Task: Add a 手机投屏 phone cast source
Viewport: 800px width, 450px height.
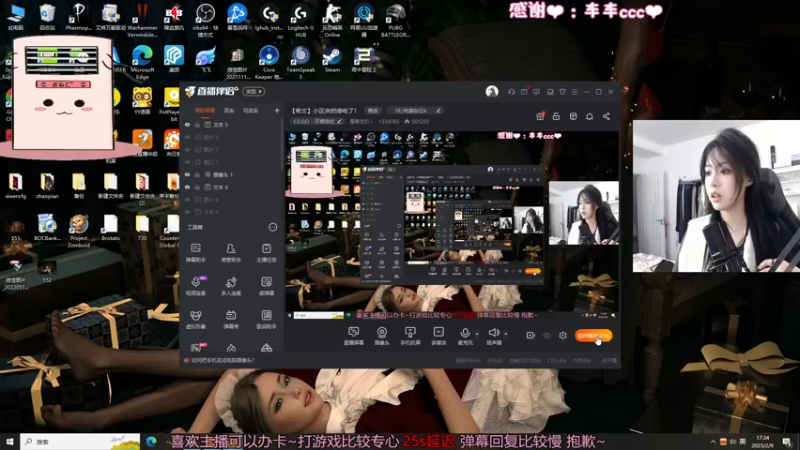Action: click(410, 336)
